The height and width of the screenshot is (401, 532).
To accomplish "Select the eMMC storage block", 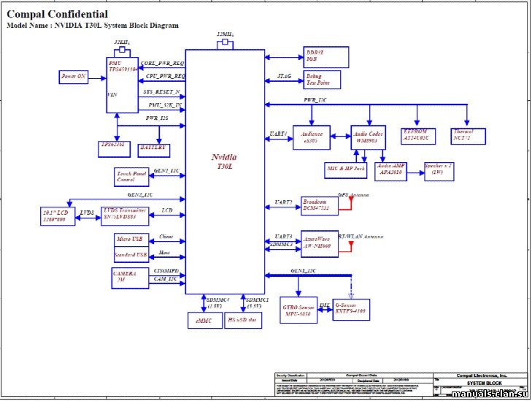I will pos(205,320).
